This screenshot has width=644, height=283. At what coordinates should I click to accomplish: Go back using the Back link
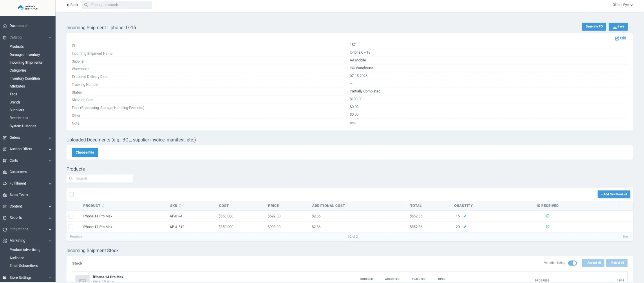[72, 5]
